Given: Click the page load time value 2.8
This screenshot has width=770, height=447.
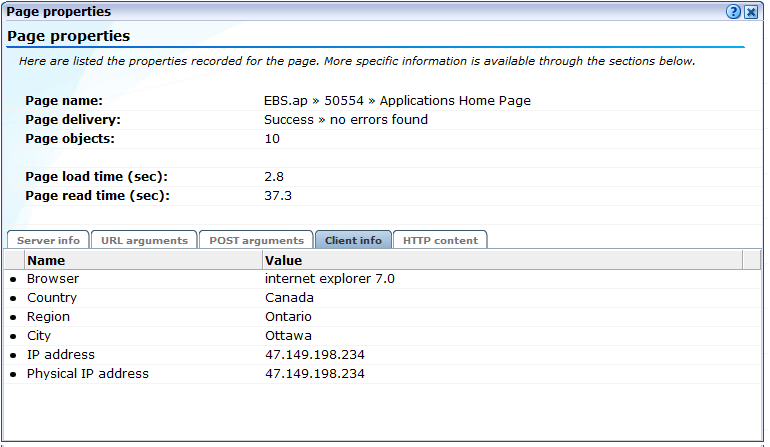Looking at the screenshot, I should point(274,177).
